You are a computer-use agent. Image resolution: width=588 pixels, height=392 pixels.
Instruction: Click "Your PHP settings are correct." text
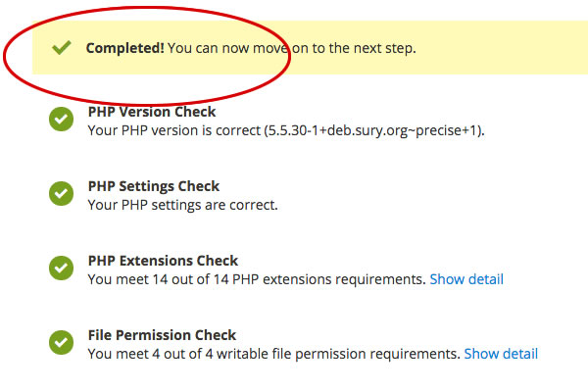click(x=183, y=205)
